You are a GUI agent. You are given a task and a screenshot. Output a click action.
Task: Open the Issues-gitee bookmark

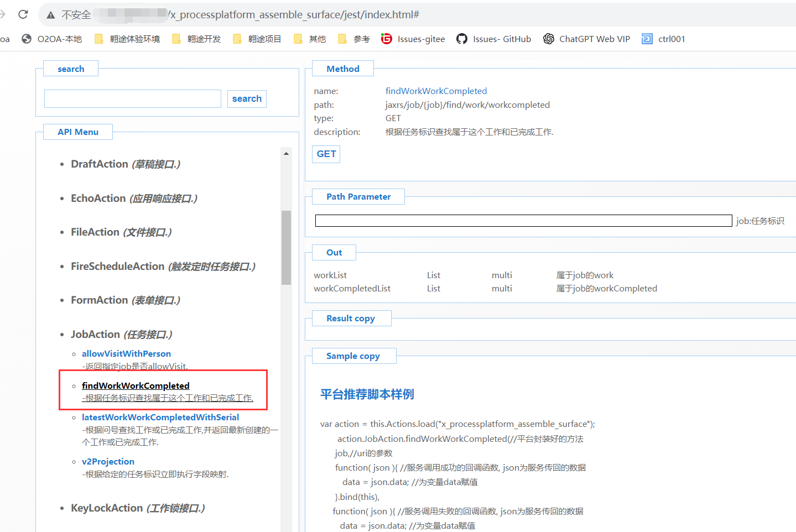tap(413, 39)
